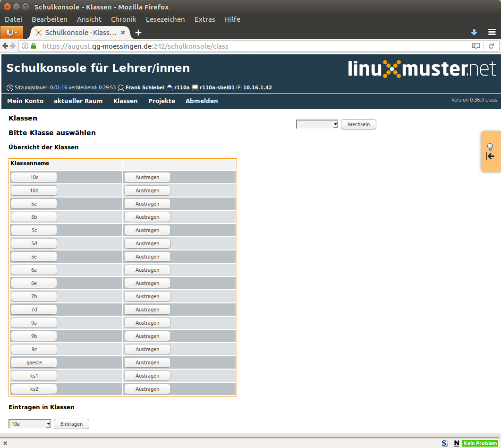
Task: Click the Firefox downloads arrow icon
Action: tap(474, 32)
